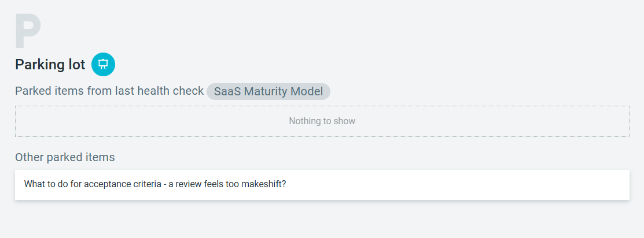Click the Nothing to show placeholder
Viewport: 644px width, 238px height.
coord(322,121)
